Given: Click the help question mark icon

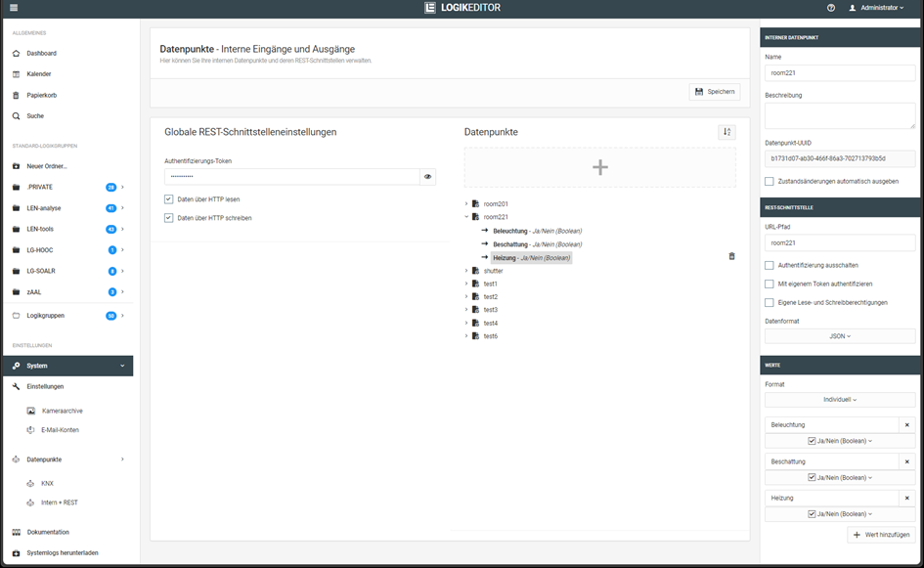Looking at the screenshot, I should click(x=831, y=8).
